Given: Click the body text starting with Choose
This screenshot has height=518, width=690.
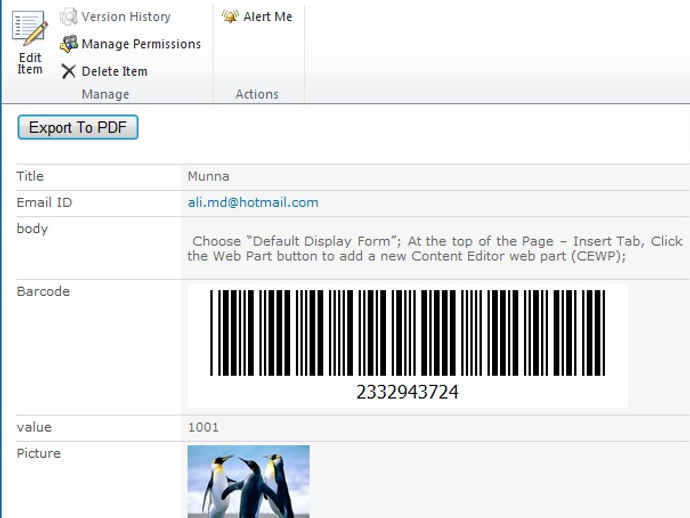Looking at the screenshot, I should tap(435, 249).
